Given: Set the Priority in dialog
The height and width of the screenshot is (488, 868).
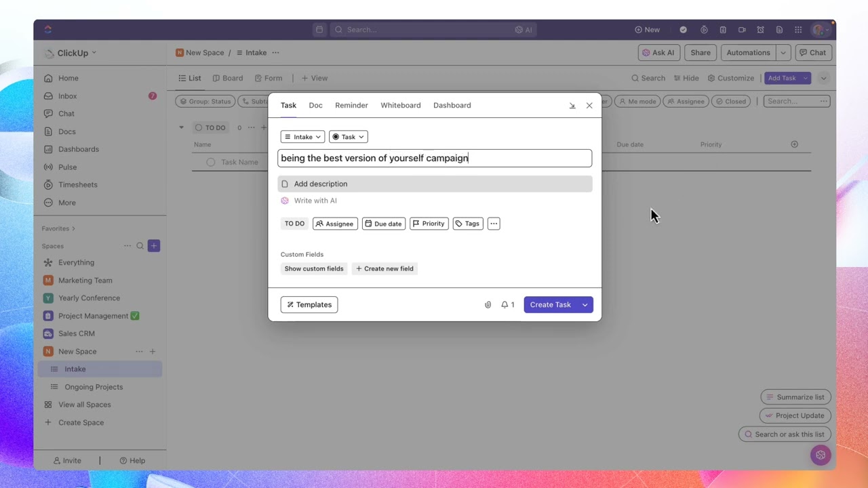Looking at the screenshot, I should (429, 224).
